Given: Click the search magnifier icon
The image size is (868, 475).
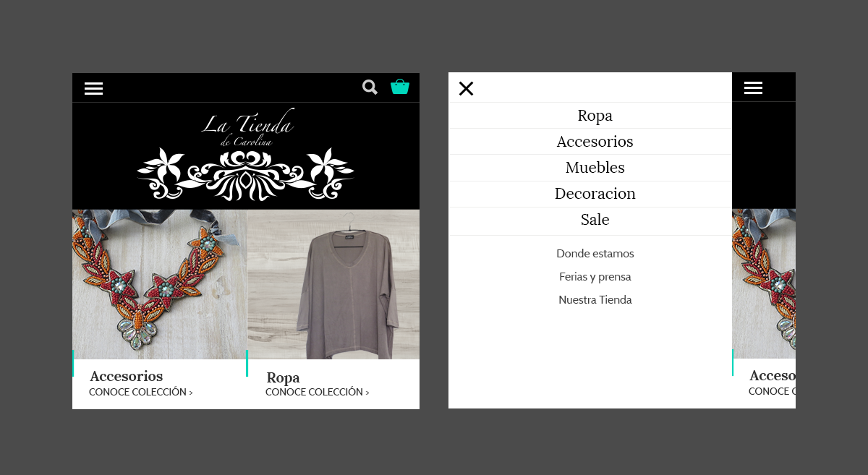Looking at the screenshot, I should (x=370, y=87).
